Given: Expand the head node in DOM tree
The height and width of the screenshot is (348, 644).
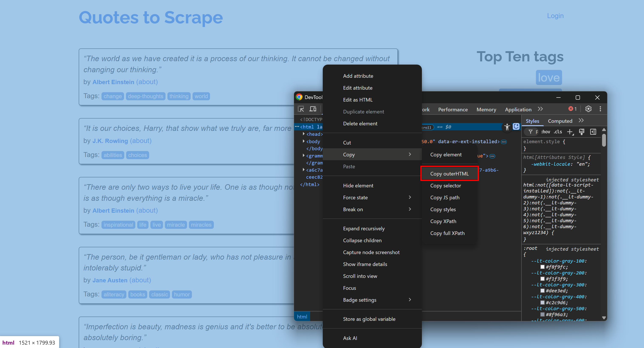Looking at the screenshot, I should tap(304, 134).
